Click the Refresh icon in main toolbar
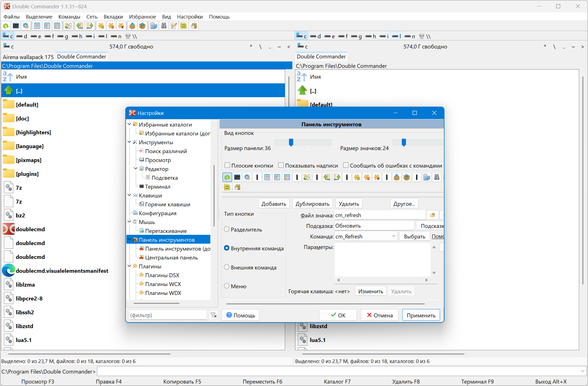Screen dimensions: 588x386 click(x=6, y=26)
